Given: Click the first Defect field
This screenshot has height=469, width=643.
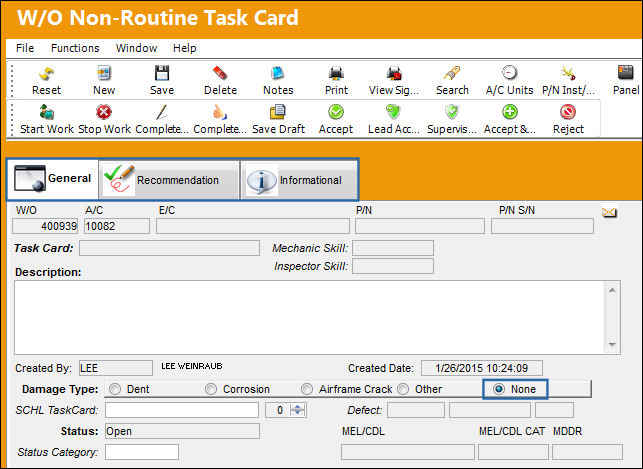Looking at the screenshot, I should click(x=416, y=410).
